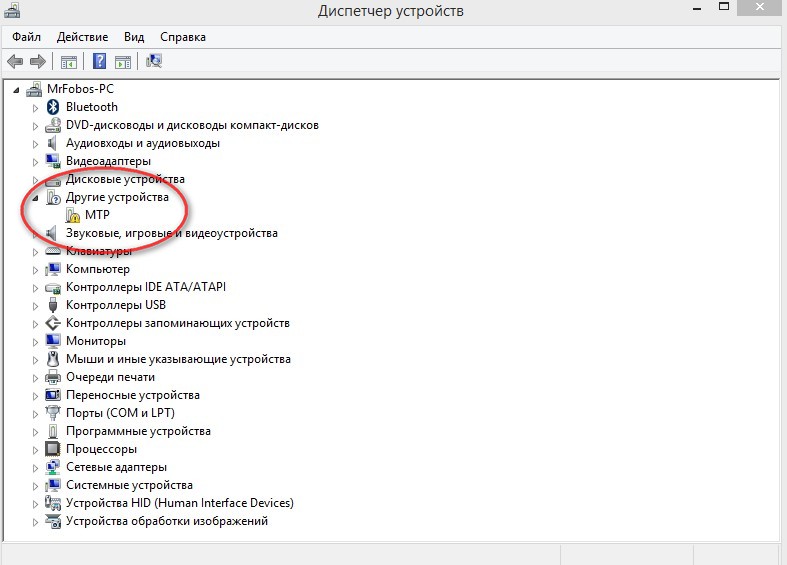Screen dimensions: 787x565
Task: Click the Контроллеры USB plug icon
Action: tap(53, 305)
